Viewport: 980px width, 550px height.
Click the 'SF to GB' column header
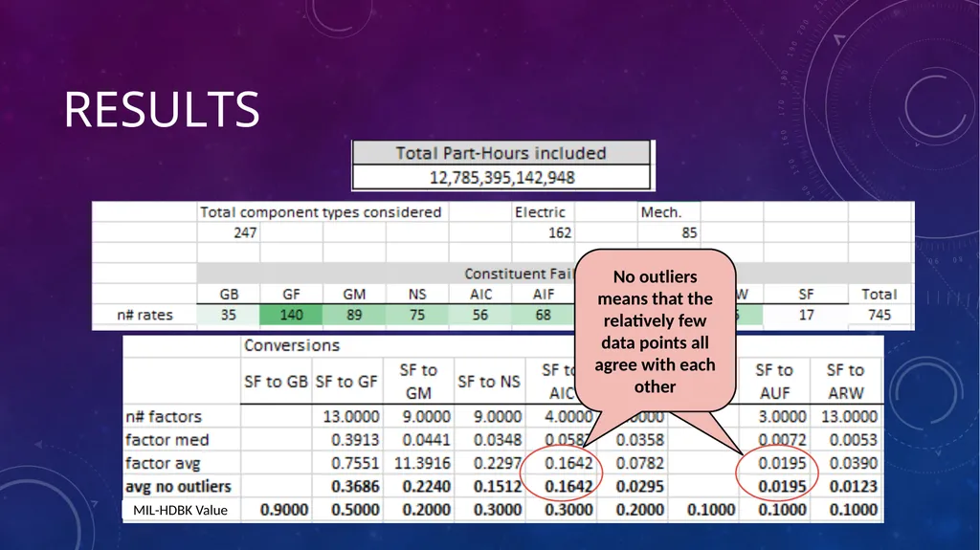pos(276,382)
